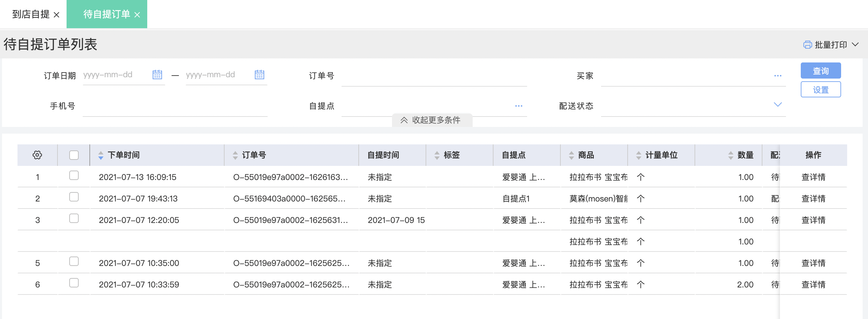This screenshot has width=868, height=319.
Task: Click order number O-55169403a0000-162565…
Action: click(x=289, y=199)
